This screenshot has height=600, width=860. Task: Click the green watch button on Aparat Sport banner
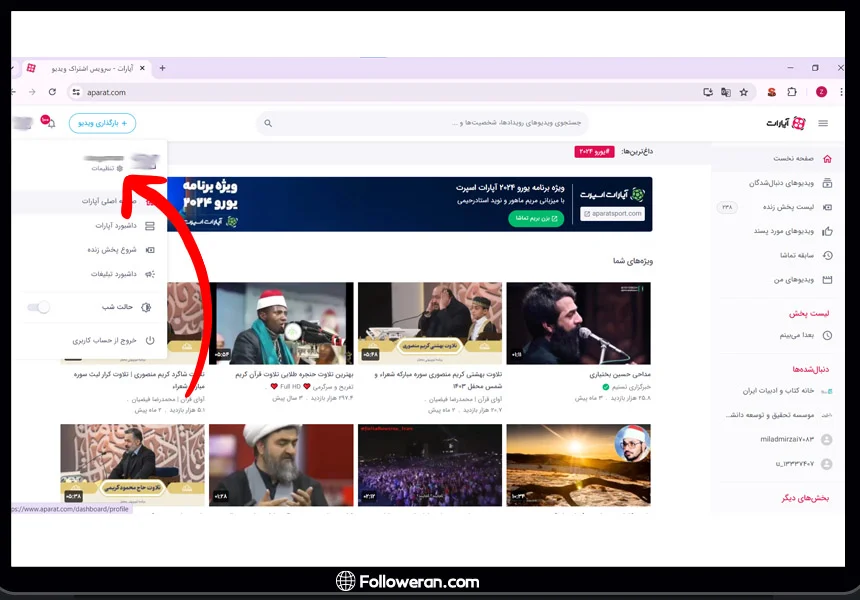[x=535, y=218]
